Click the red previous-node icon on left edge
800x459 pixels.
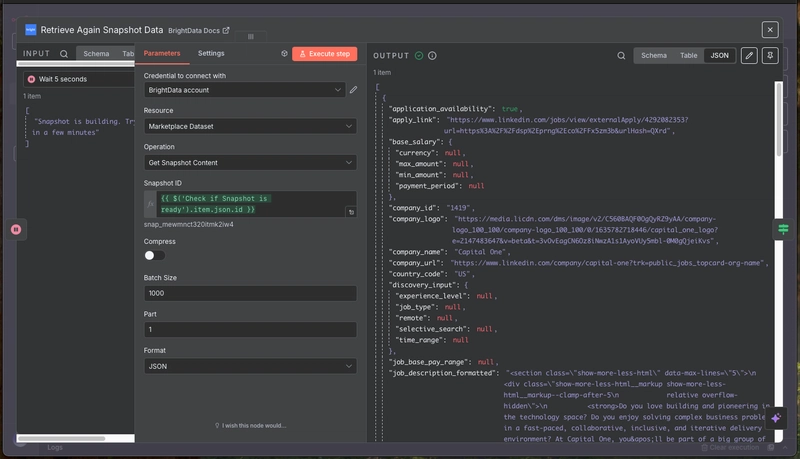tap(16, 230)
